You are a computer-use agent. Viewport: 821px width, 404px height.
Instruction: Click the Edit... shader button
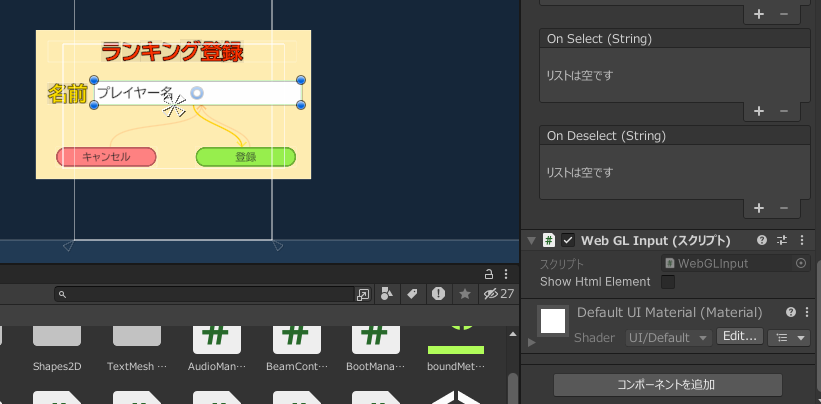[x=740, y=337]
